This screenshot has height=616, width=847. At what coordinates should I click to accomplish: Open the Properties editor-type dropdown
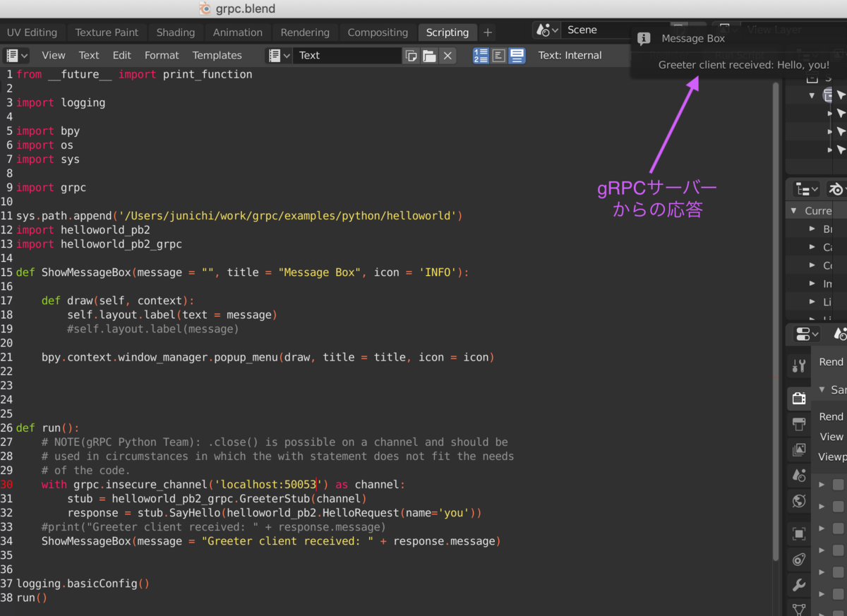point(807,334)
